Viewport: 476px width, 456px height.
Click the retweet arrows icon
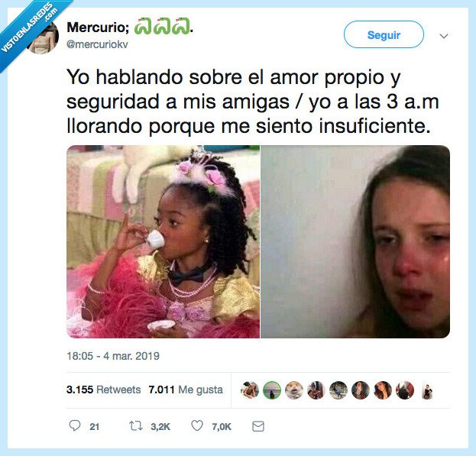(136, 426)
